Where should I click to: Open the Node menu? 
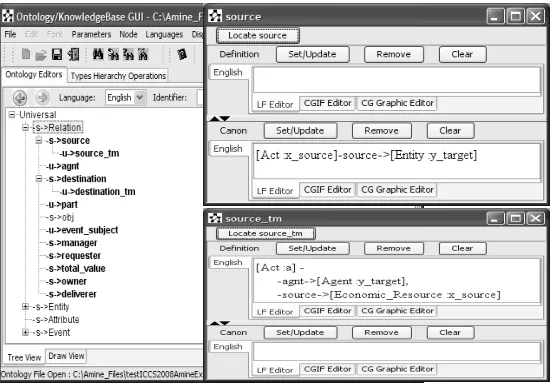tap(128, 34)
